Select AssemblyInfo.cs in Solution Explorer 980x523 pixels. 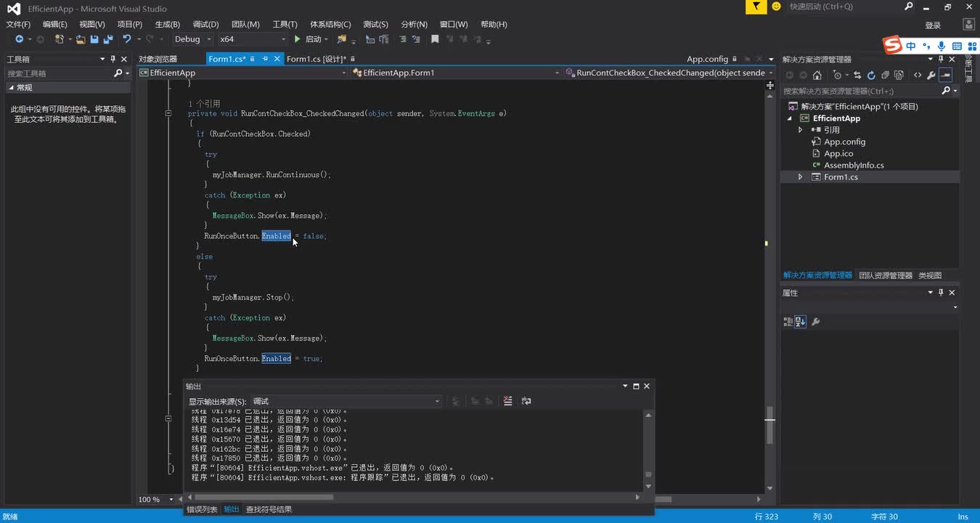[x=854, y=165]
